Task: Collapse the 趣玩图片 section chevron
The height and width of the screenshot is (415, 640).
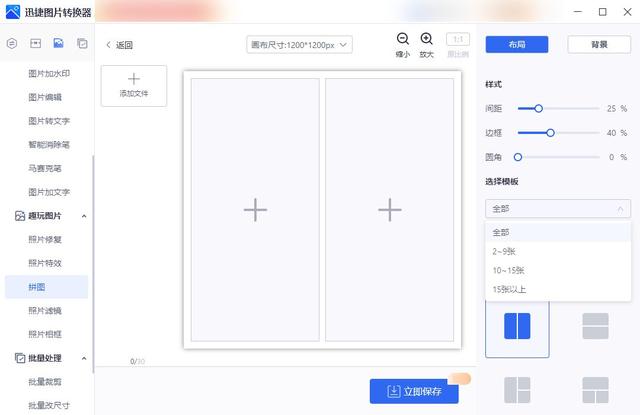Action: (84, 216)
